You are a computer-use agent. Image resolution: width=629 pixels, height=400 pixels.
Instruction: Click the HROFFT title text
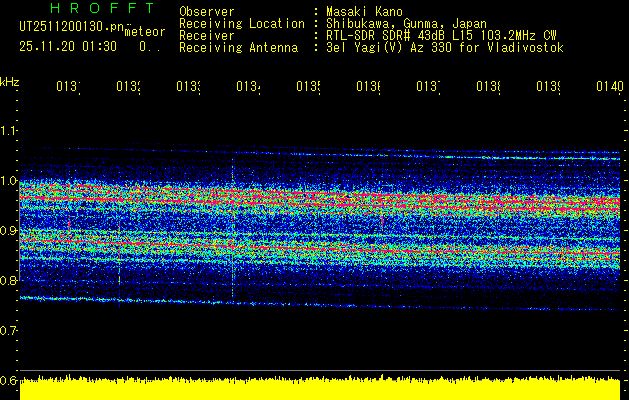103,8
